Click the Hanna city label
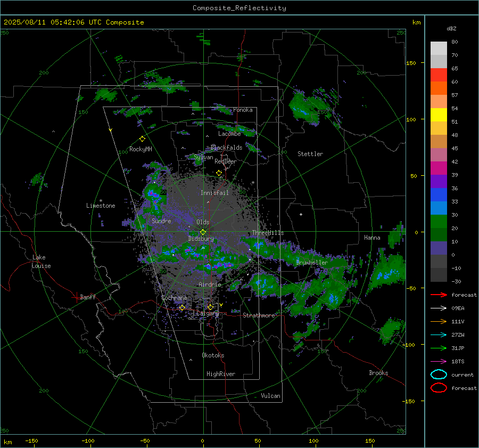This screenshot has width=479, height=448. (x=372, y=238)
